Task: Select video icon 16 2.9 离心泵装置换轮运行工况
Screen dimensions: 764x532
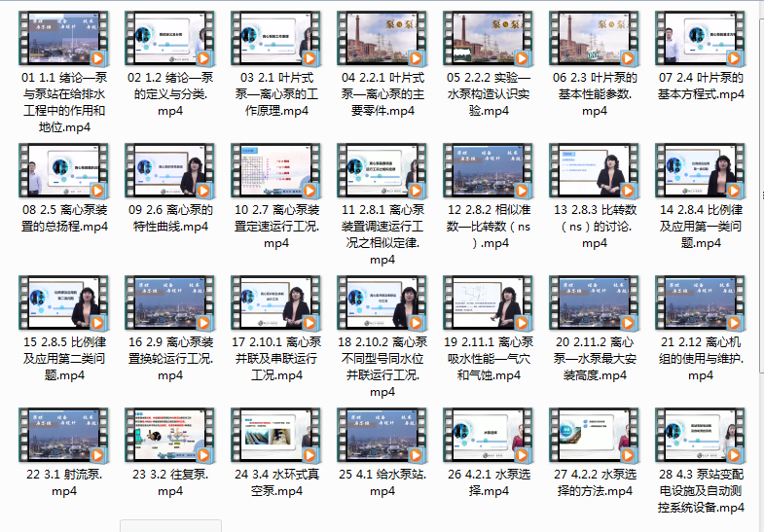Action: point(170,303)
